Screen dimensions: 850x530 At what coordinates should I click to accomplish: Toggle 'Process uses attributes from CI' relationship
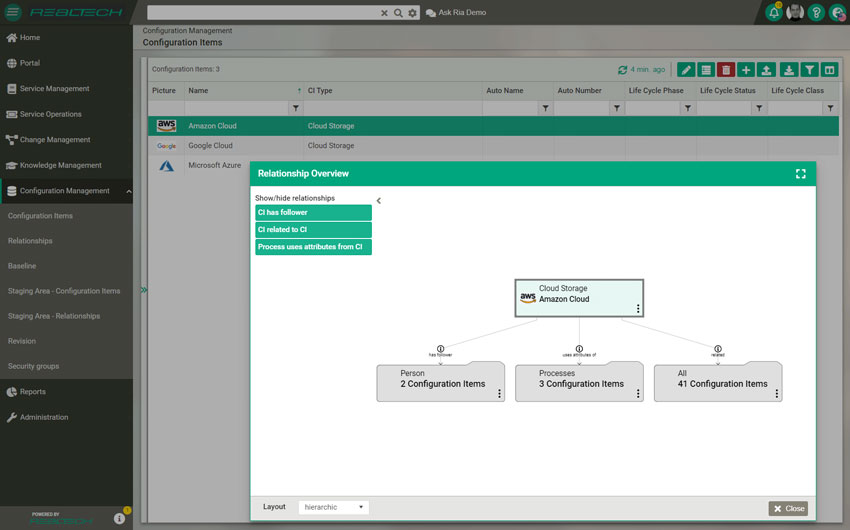pos(313,247)
